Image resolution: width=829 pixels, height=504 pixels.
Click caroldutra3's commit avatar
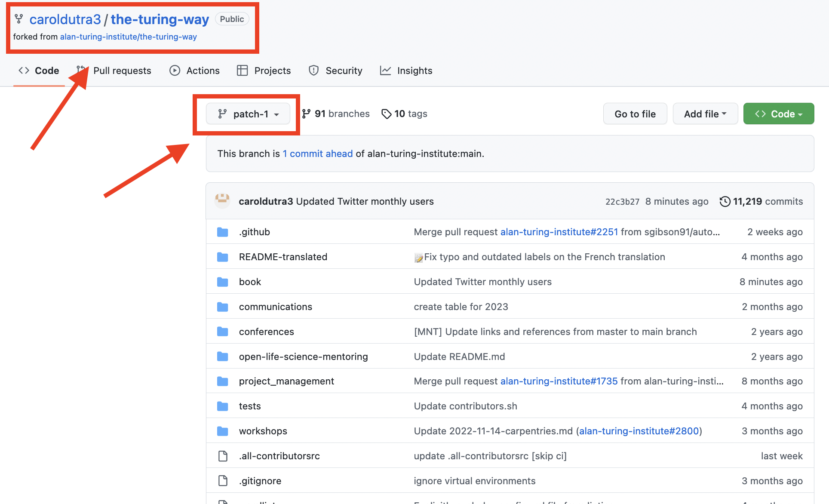(x=222, y=200)
